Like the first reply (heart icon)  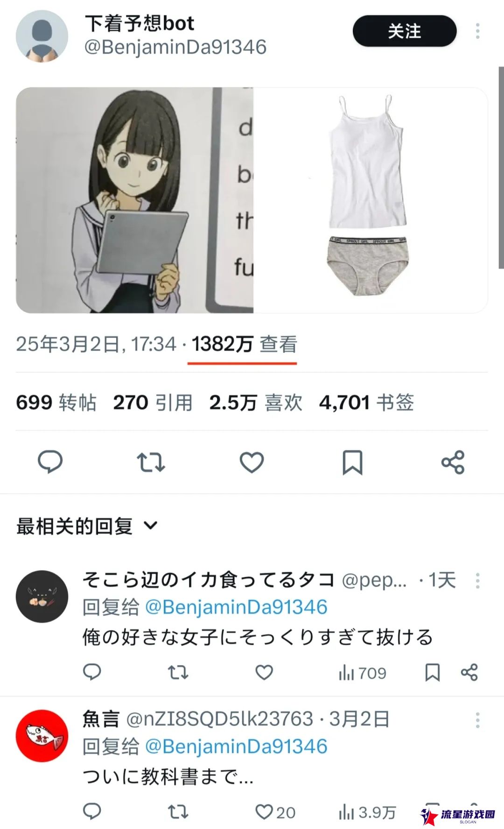(264, 672)
